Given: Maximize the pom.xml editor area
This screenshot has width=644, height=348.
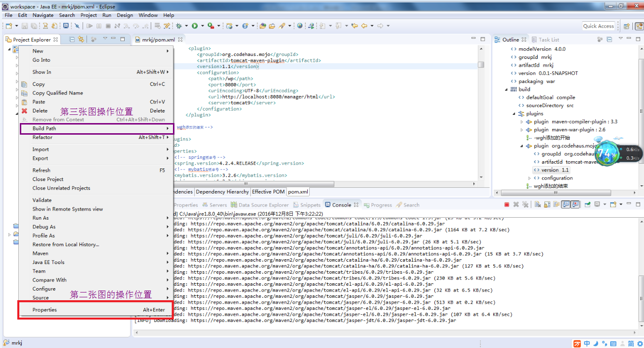Looking at the screenshot, I should (482, 39).
